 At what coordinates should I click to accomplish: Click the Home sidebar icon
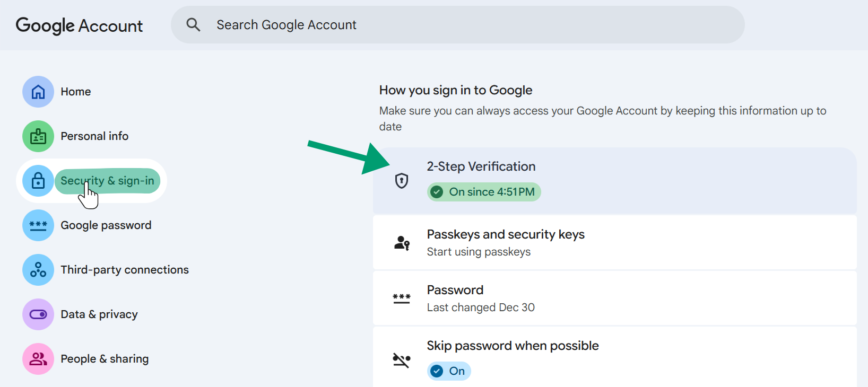(x=38, y=92)
